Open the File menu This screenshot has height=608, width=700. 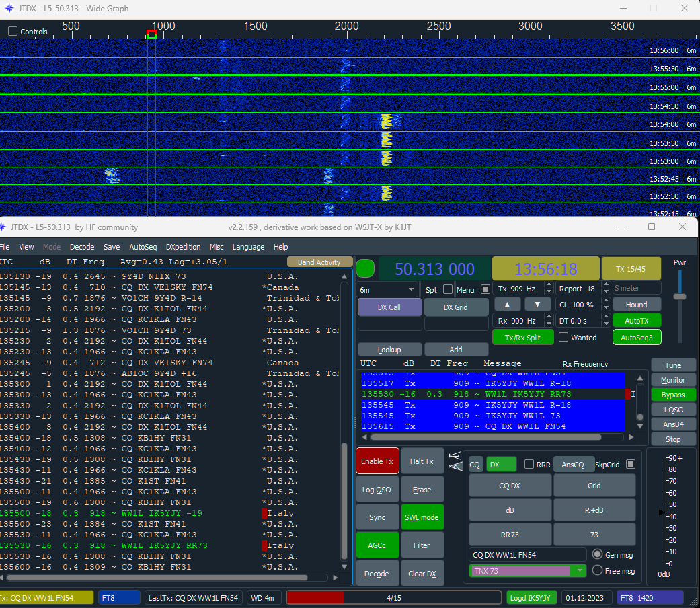click(x=5, y=247)
